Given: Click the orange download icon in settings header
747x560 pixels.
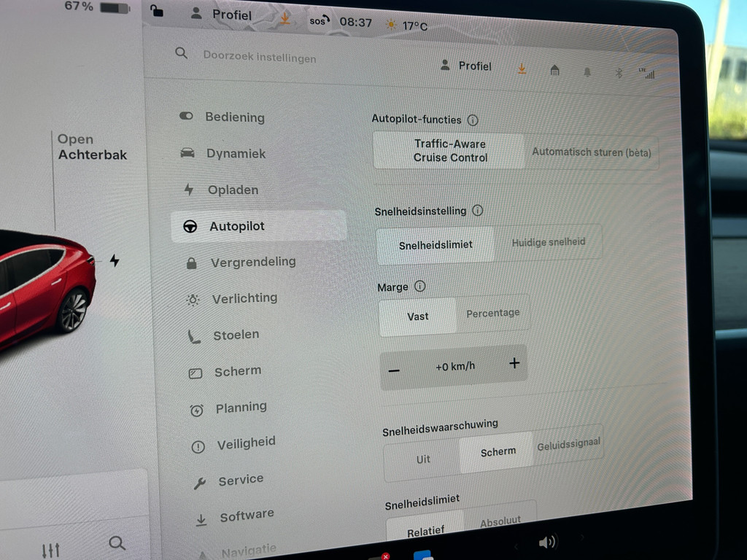Looking at the screenshot, I should pyautogui.click(x=522, y=69).
